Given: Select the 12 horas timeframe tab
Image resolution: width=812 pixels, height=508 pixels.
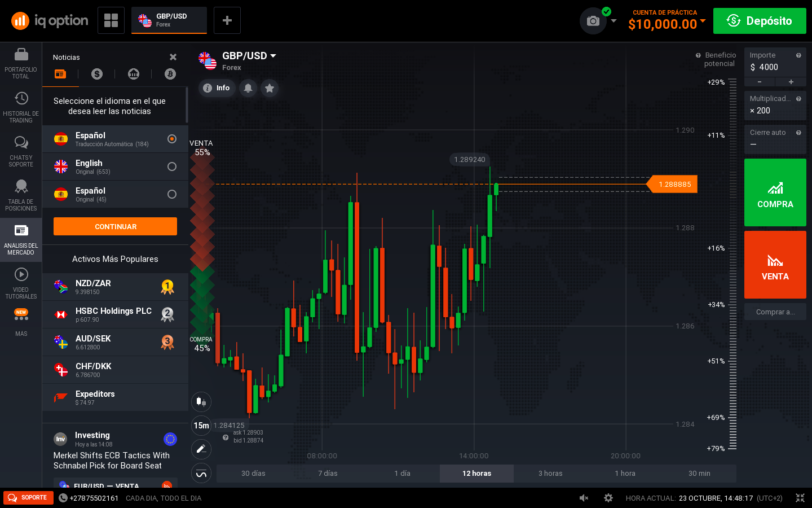Looking at the screenshot, I should 476,474.
